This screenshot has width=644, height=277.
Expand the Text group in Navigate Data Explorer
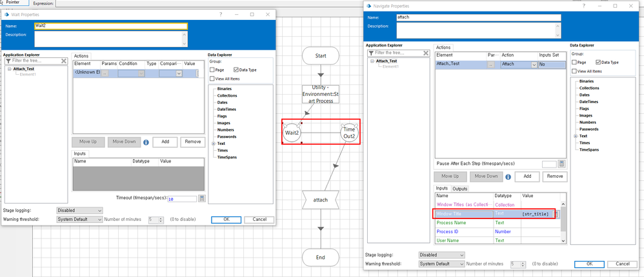click(575, 137)
